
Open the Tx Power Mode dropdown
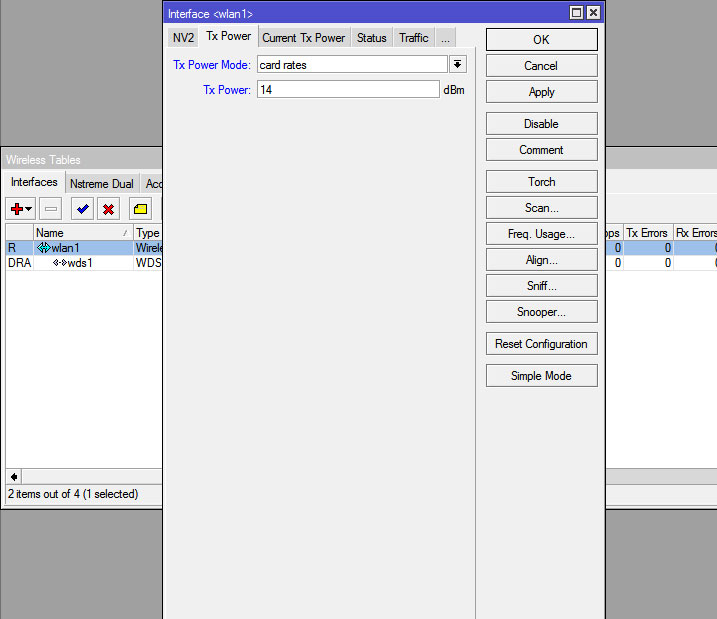pos(458,64)
